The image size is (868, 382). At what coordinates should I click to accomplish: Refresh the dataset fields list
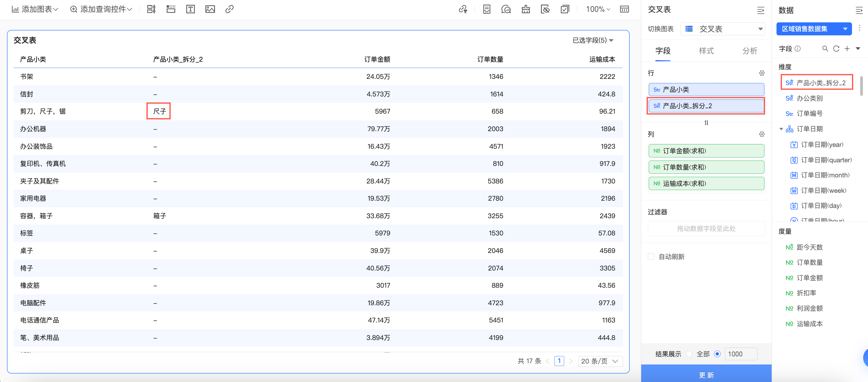(836, 49)
